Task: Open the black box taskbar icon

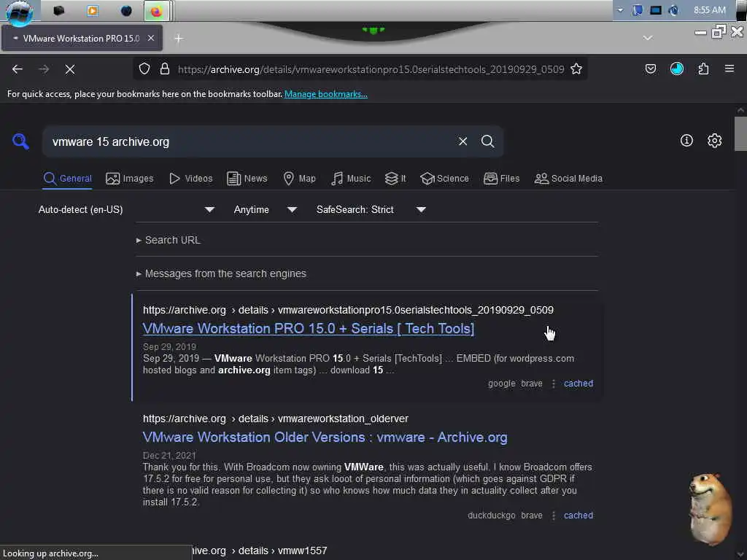Action: (58, 10)
